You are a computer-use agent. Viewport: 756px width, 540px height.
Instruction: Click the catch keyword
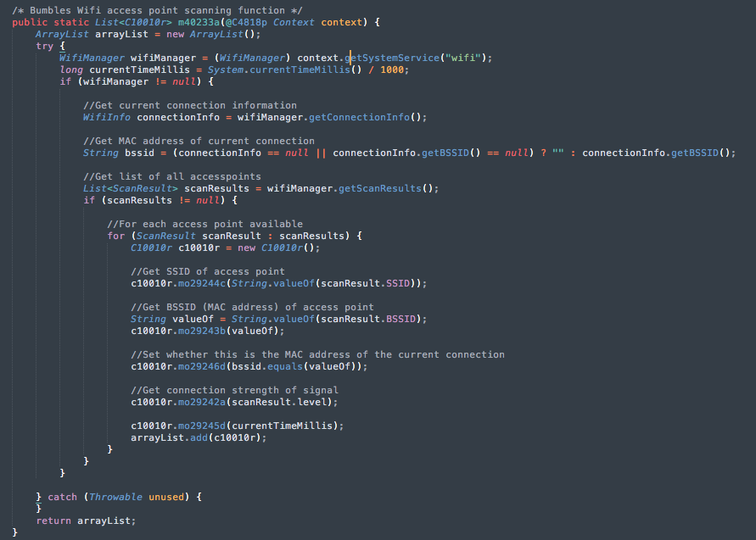pyautogui.click(x=62, y=497)
